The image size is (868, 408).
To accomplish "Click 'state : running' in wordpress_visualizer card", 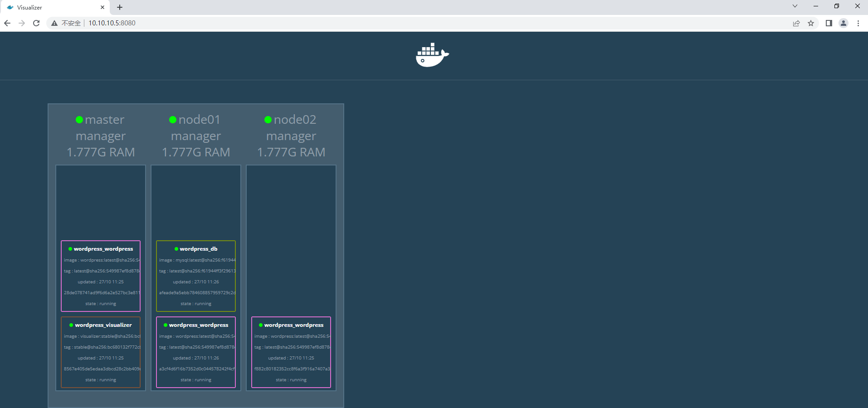I will (x=101, y=380).
